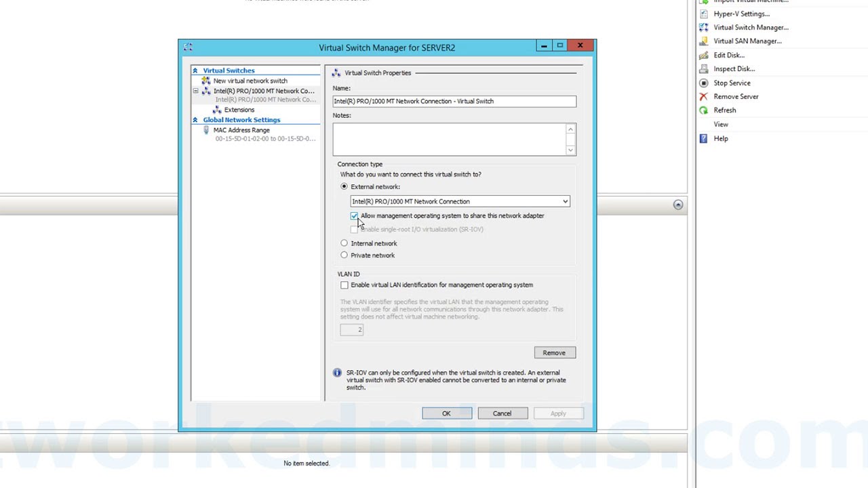Select the Extensions tree item

239,110
